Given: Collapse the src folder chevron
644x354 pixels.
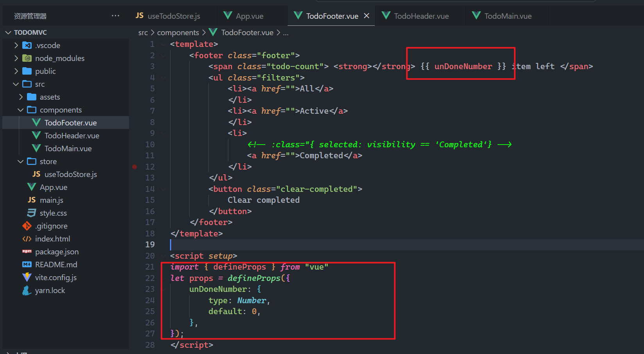Looking at the screenshot, I should tap(16, 84).
